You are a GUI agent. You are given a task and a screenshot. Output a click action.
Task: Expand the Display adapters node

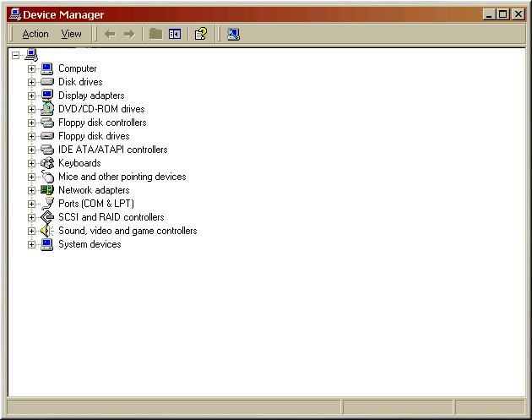click(32, 95)
